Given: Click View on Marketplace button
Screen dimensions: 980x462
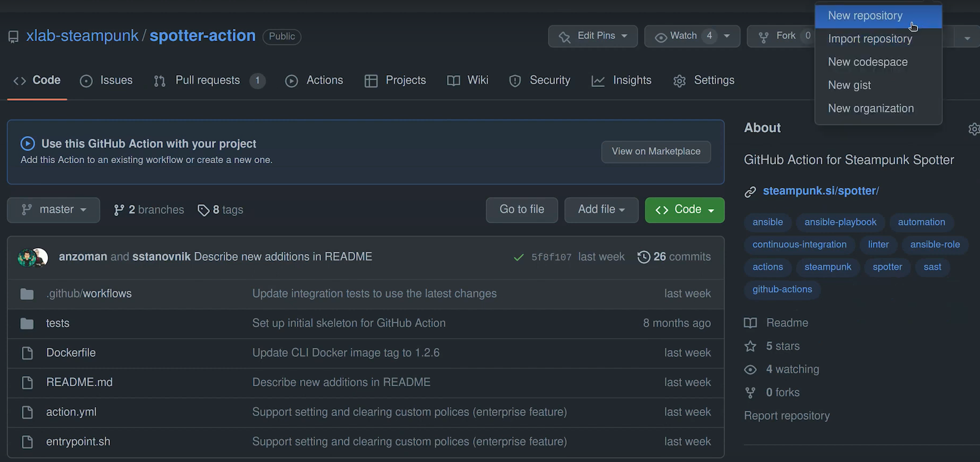Looking at the screenshot, I should click(655, 152).
